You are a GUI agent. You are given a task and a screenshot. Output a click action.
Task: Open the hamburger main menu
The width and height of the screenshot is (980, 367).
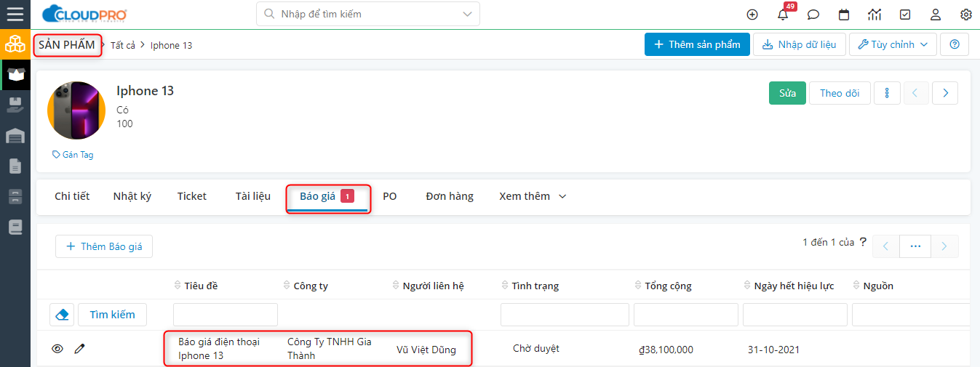[x=15, y=14]
